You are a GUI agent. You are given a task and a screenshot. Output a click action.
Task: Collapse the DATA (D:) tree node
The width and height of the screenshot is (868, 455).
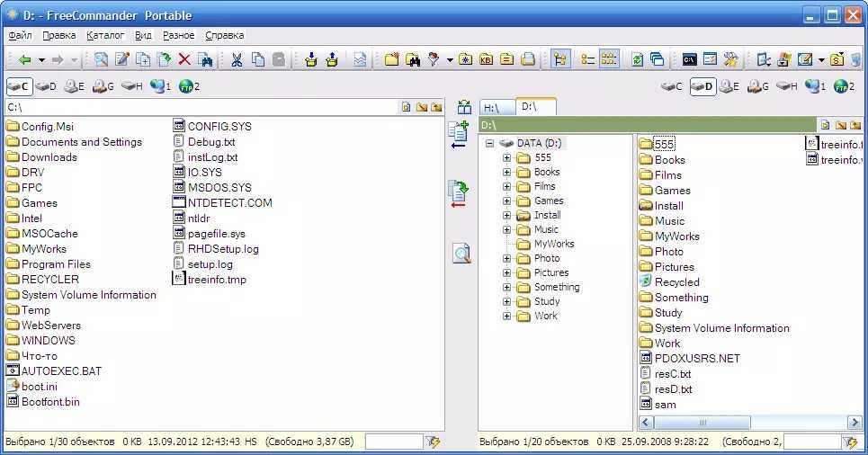tap(489, 143)
